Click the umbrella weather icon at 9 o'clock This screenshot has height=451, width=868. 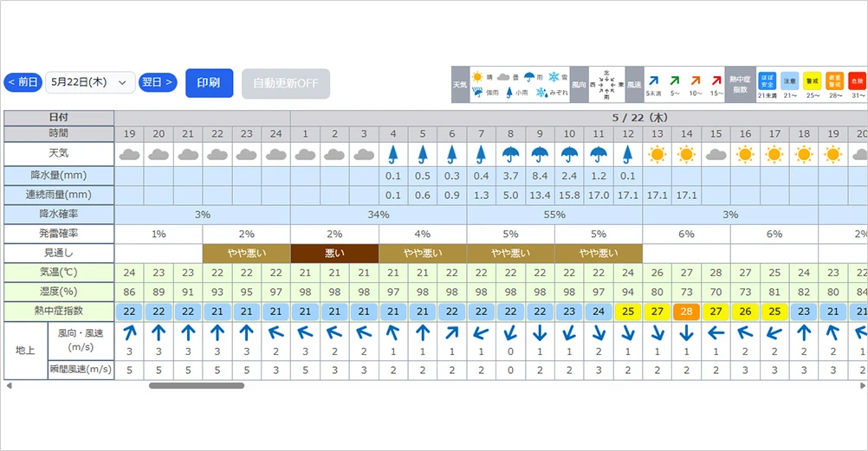coord(540,154)
